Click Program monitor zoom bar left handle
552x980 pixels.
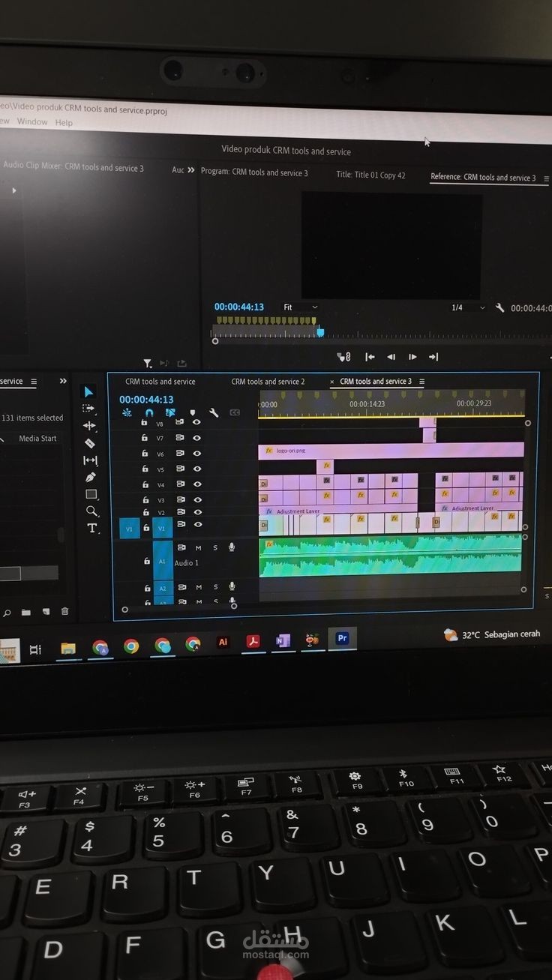click(x=215, y=341)
